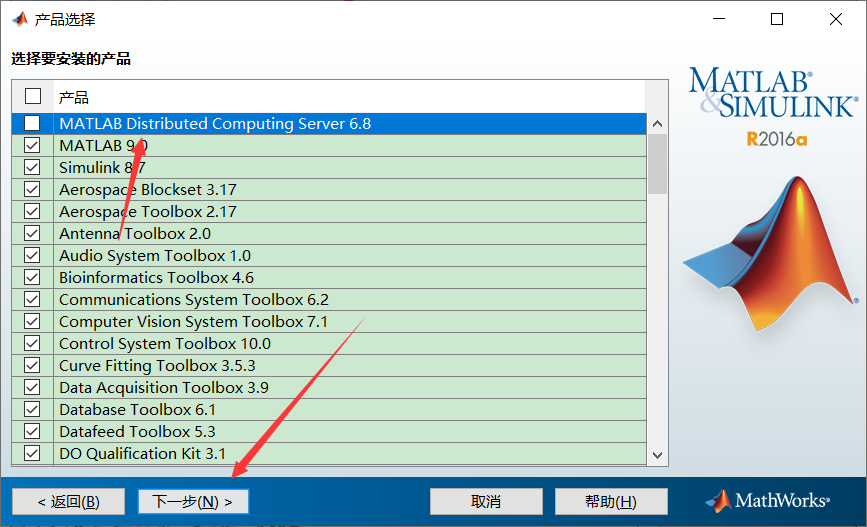The height and width of the screenshot is (527, 867).
Task: Uncheck the Simulink 8.7 checkbox
Action: pyautogui.click(x=32, y=168)
